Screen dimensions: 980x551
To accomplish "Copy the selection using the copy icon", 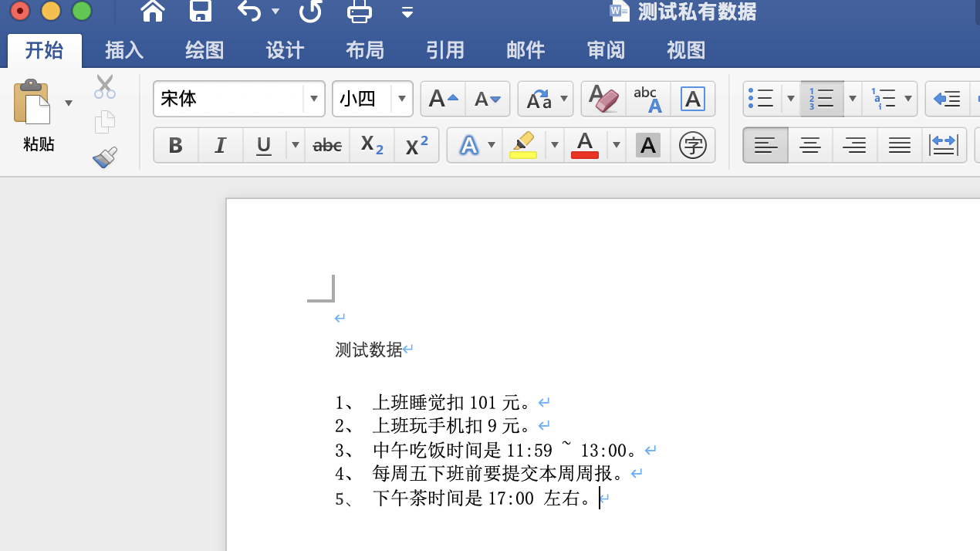I will coord(104,121).
